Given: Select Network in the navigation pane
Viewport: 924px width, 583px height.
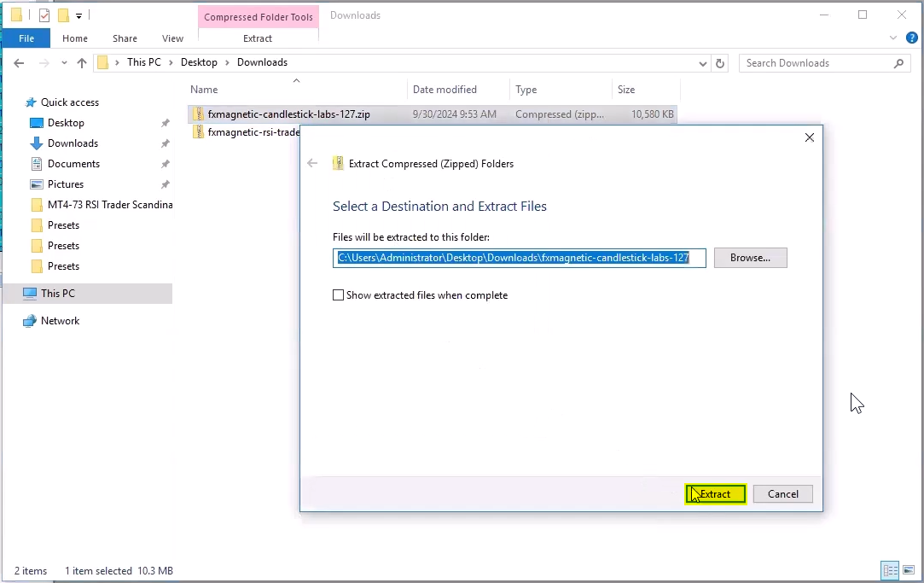Looking at the screenshot, I should (x=60, y=321).
